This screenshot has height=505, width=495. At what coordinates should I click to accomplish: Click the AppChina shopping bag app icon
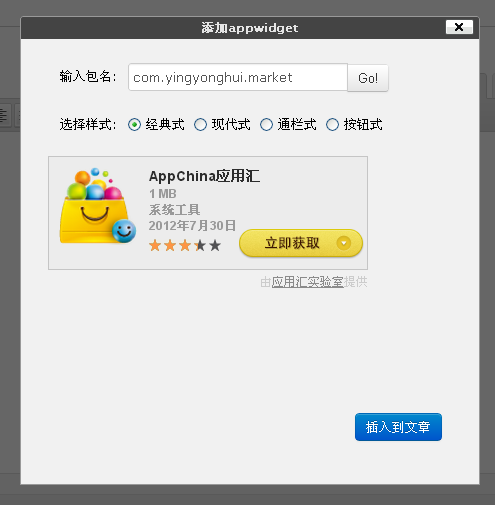[x=98, y=206]
